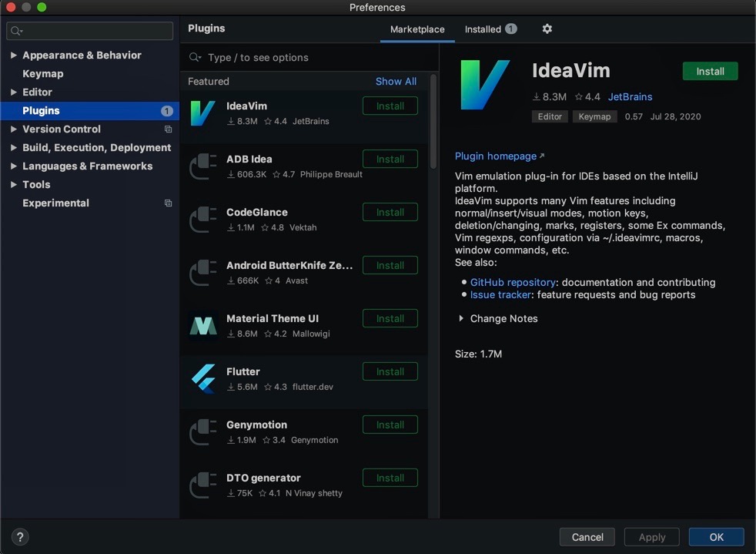Click the Editor tag in details

tap(550, 117)
